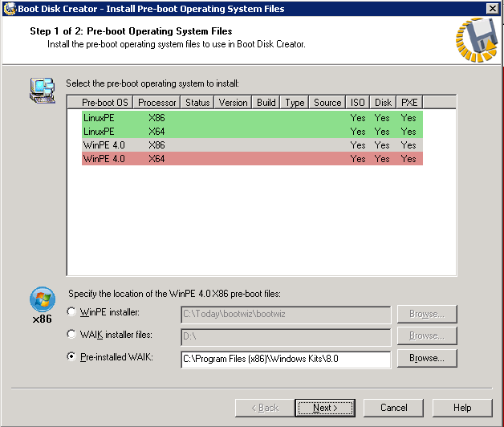Image resolution: width=504 pixels, height=427 pixels.
Task: Click the Status column header
Action: (x=197, y=103)
